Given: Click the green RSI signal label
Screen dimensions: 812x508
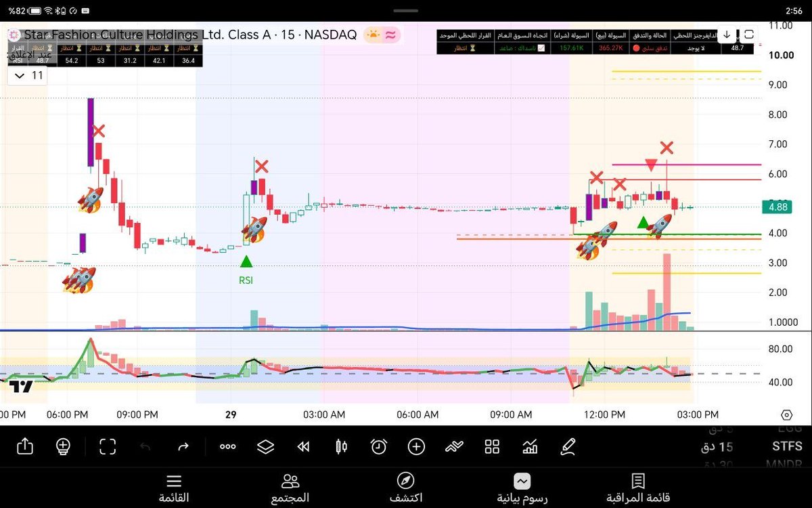Looking at the screenshot, I should click(246, 280).
